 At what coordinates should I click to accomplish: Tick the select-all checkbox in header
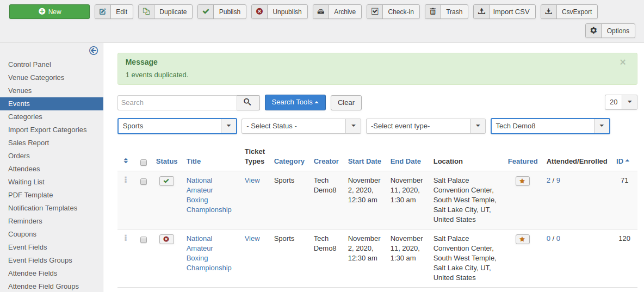(x=144, y=162)
